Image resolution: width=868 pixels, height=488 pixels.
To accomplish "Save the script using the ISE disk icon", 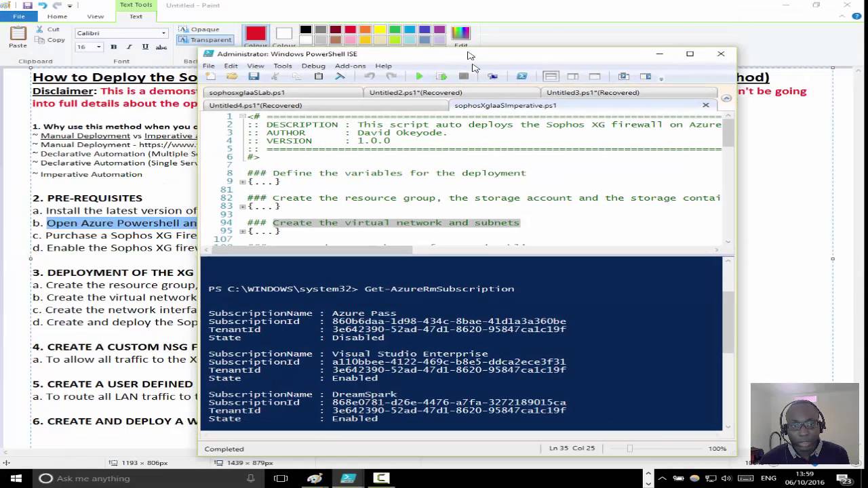I will click(253, 77).
